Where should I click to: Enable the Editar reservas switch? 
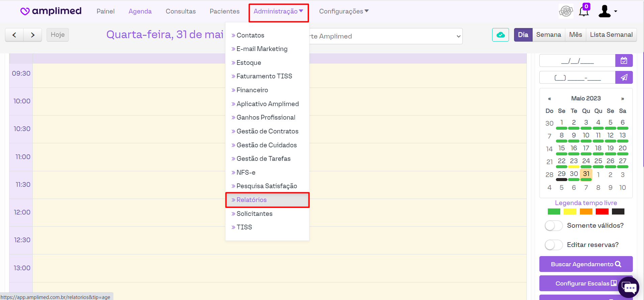554,245
